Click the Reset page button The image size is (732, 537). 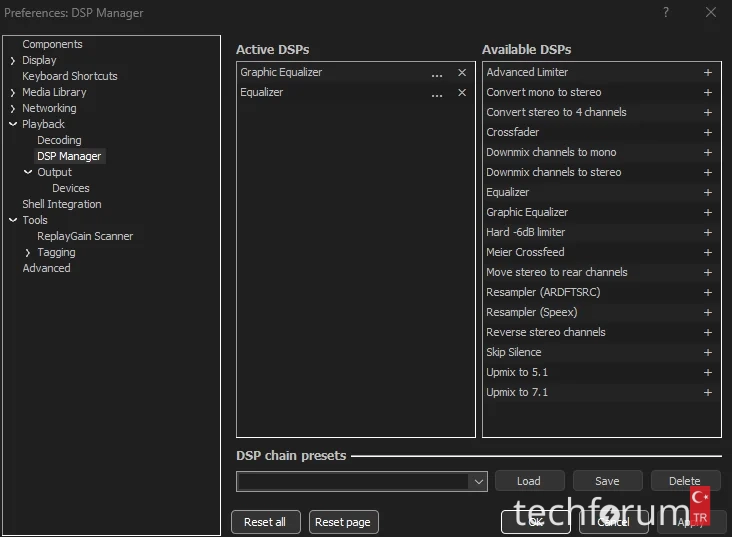[x=343, y=522]
